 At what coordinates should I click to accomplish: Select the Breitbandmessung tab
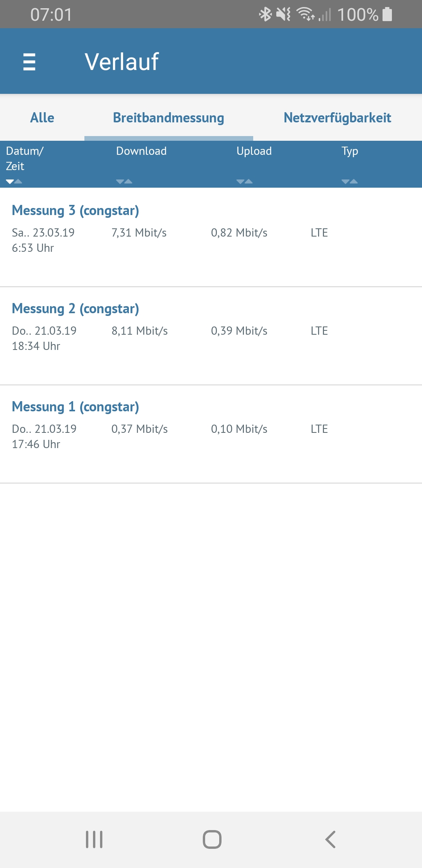pyautogui.click(x=168, y=118)
